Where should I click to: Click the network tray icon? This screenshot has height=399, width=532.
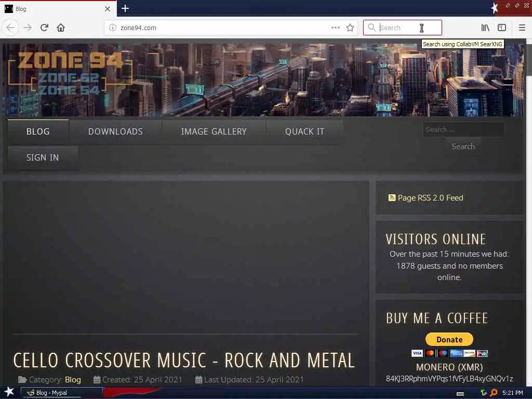click(x=484, y=393)
